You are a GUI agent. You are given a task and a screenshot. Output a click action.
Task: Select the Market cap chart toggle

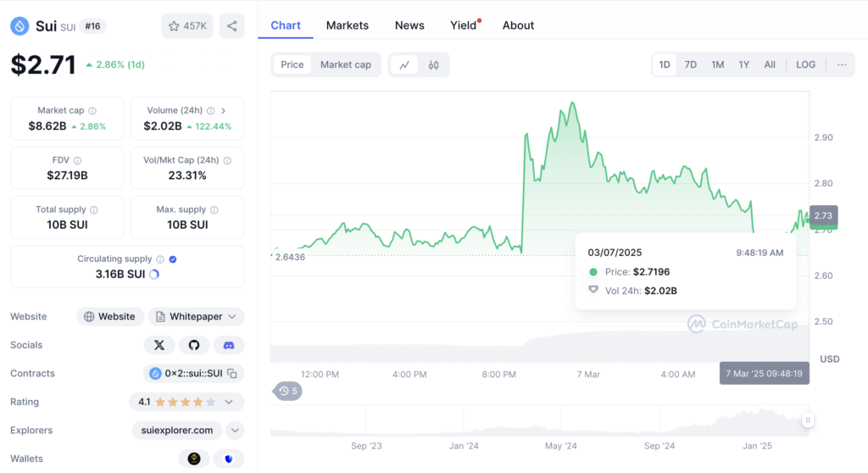[346, 64]
